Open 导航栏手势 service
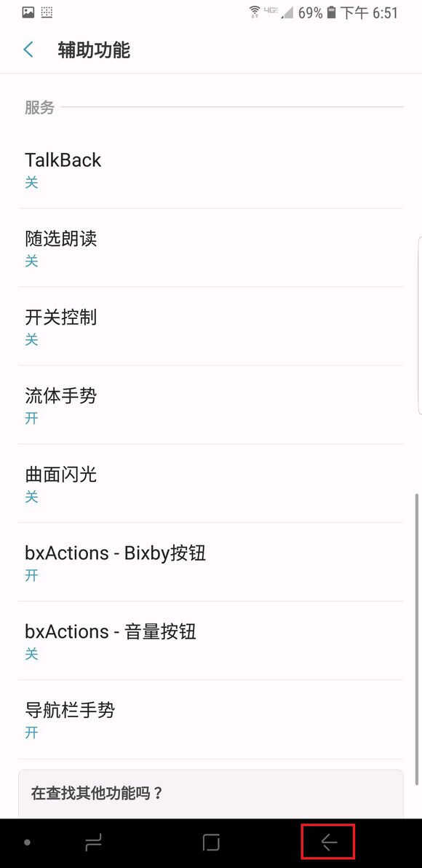The width and height of the screenshot is (422, 868). click(211, 719)
